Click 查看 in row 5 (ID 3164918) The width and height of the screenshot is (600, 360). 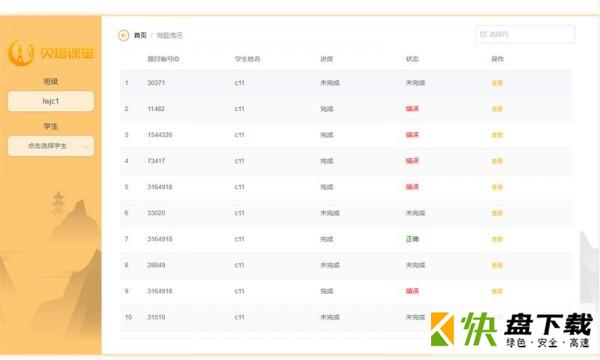point(497,187)
